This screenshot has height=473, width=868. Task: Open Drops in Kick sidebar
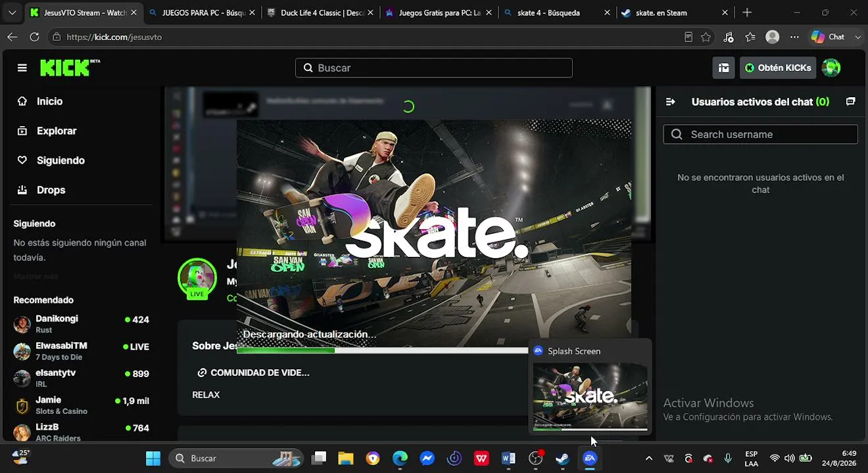(41, 190)
